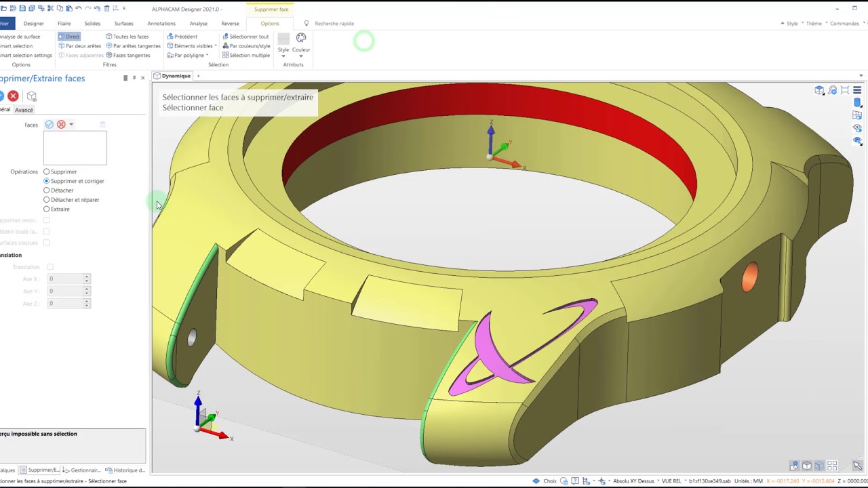Tick the Translation checkbox
The image size is (868, 488).
coord(50,267)
